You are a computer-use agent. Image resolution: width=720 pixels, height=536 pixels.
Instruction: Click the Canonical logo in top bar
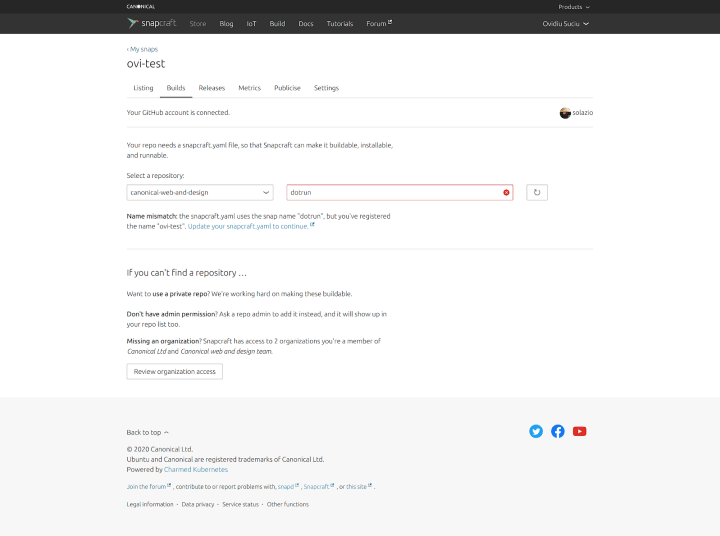(141, 7)
